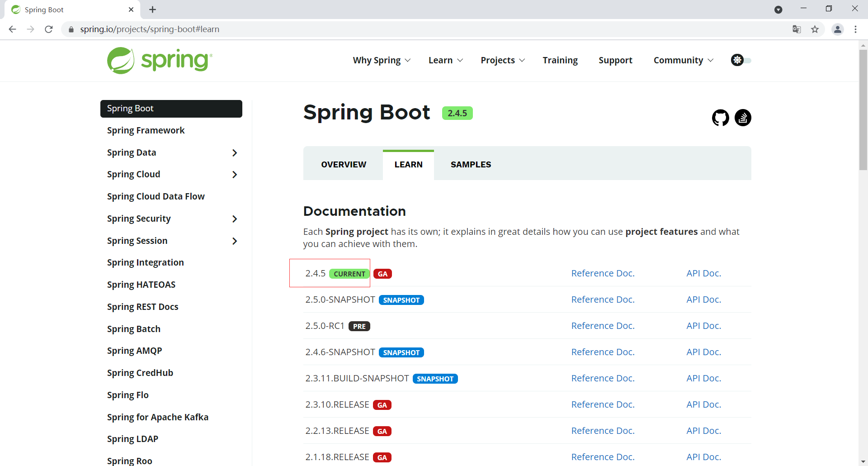Open Spring REST Docs project
The image size is (868, 466).
point(142,307)
